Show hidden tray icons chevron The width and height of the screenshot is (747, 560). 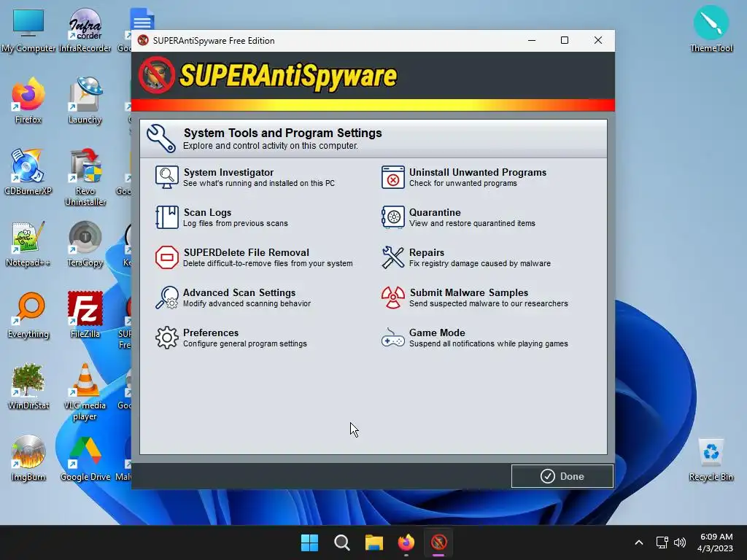[x=639, y=542]
